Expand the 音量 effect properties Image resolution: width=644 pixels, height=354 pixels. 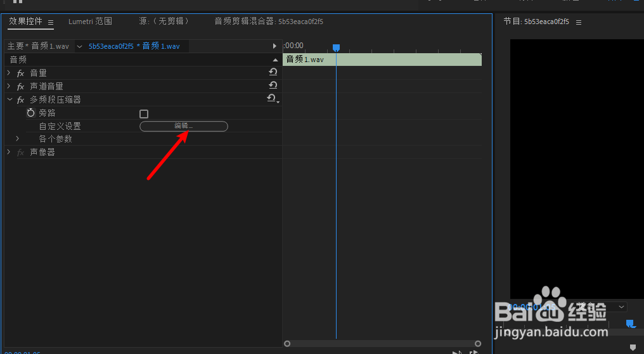9,73
